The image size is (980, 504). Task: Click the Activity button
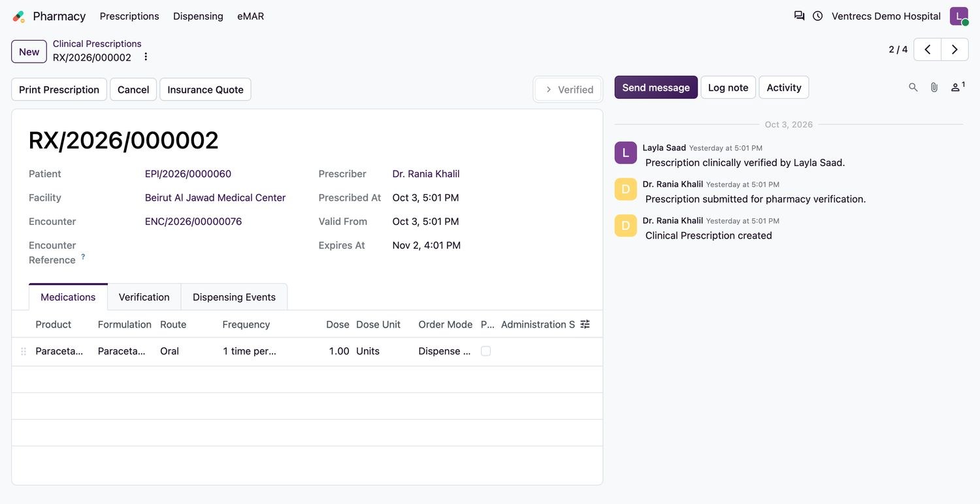[784, 88]
